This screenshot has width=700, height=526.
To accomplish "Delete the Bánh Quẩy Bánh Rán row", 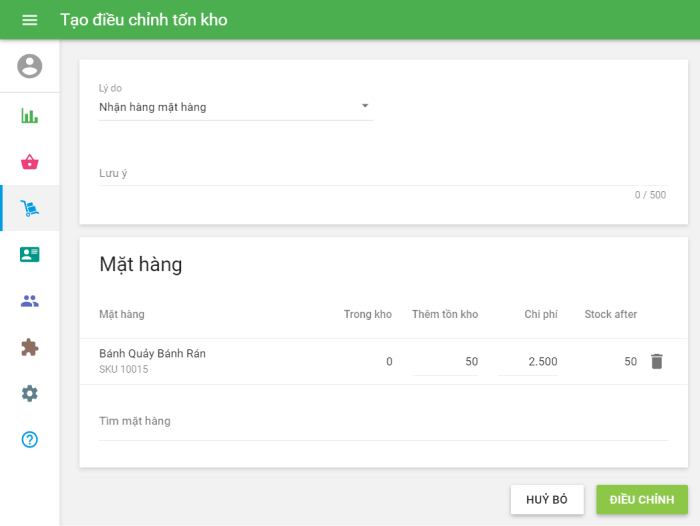I will [x=656, y=362].
